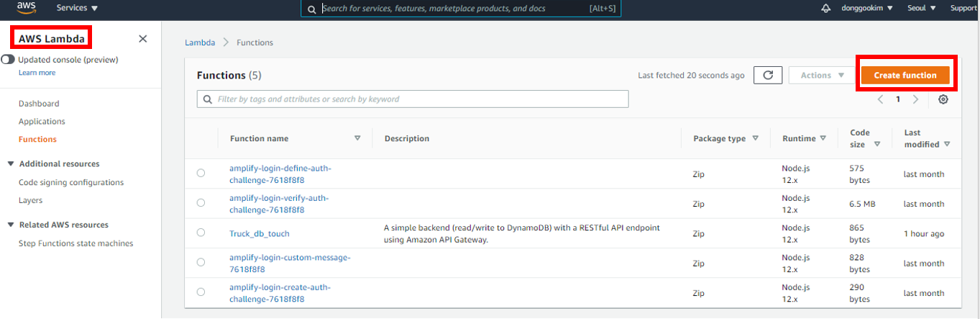Collapse the Additional resources section
The width and height of the screenshot is (980, 319).
tap(11, 164)
